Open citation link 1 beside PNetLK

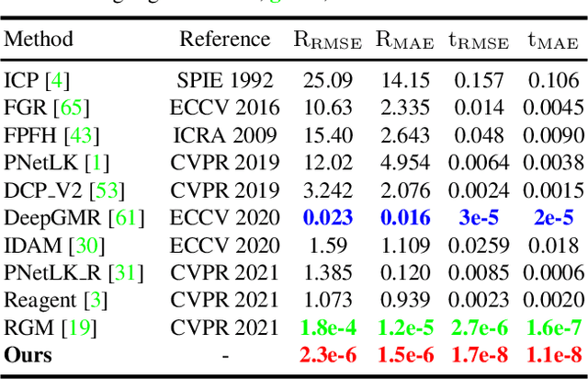coord(97,163)
